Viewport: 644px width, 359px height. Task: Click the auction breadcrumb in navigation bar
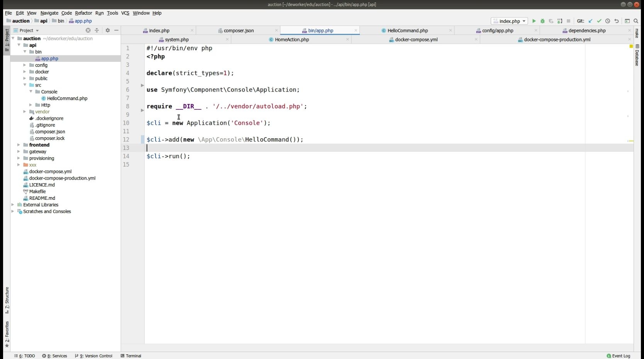(21, 21)
